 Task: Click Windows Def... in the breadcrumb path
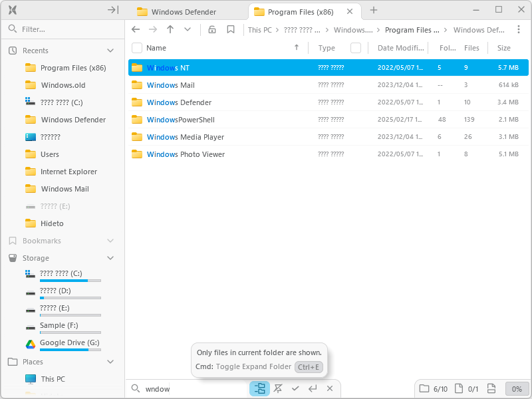pyautogui.click(x=479, y=30)
